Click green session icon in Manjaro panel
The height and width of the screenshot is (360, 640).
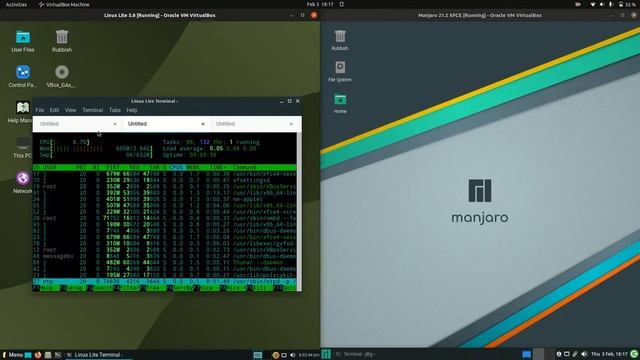pos(634,354)
